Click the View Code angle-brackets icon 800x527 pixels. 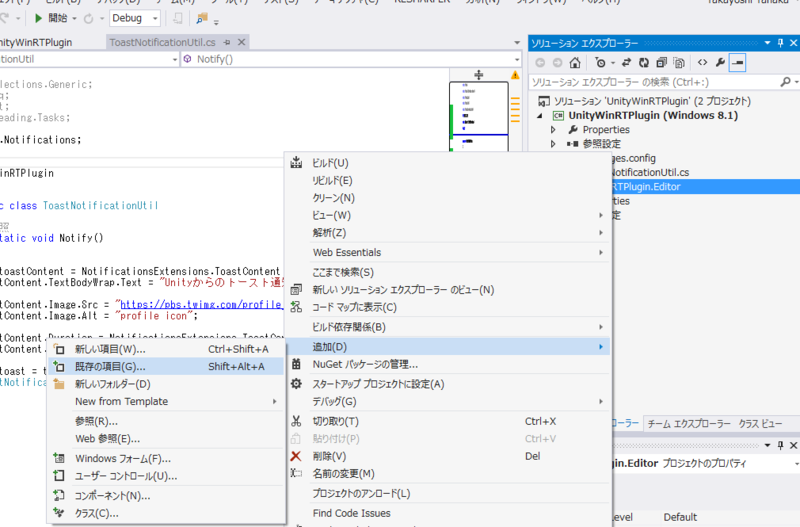[x=703, y=63]
